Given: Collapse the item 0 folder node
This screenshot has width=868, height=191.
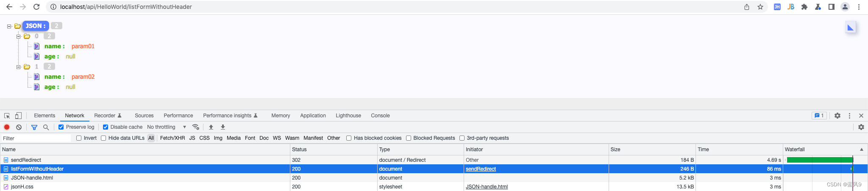Looking at the screenshot, I should [18, 36].
